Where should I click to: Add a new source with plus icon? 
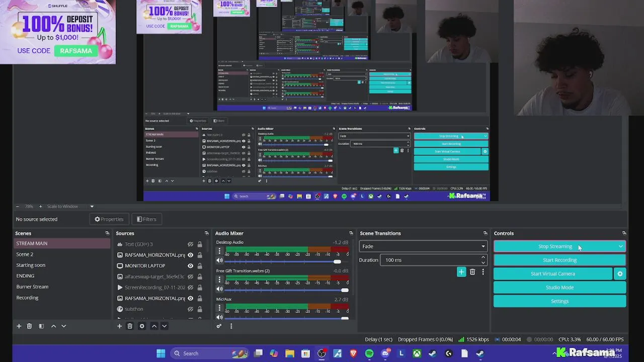119,326
